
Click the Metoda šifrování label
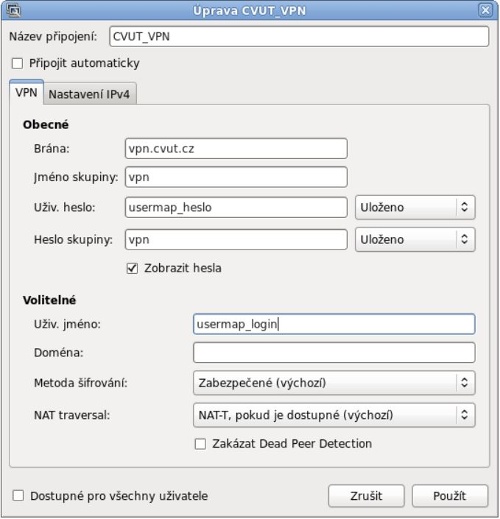tap(81, 383)
